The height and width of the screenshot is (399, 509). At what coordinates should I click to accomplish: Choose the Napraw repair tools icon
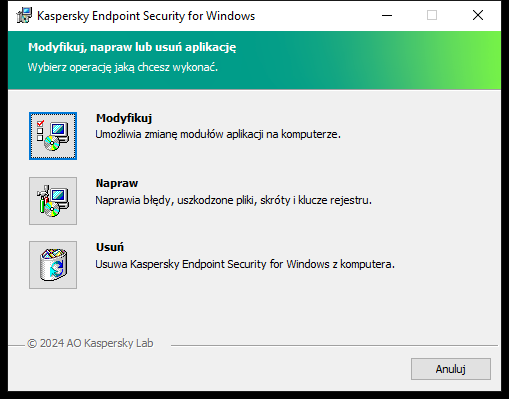(x=53, y=201)
